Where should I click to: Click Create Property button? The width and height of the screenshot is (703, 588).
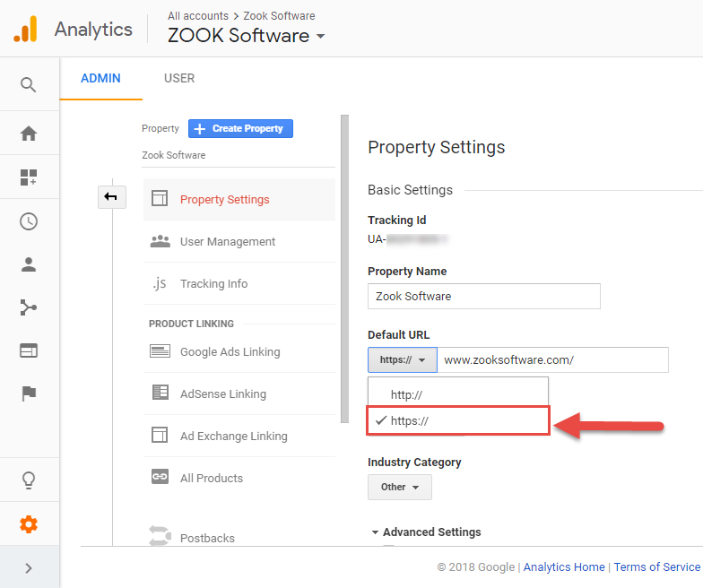pyautogui.click(x=240, y=129)
